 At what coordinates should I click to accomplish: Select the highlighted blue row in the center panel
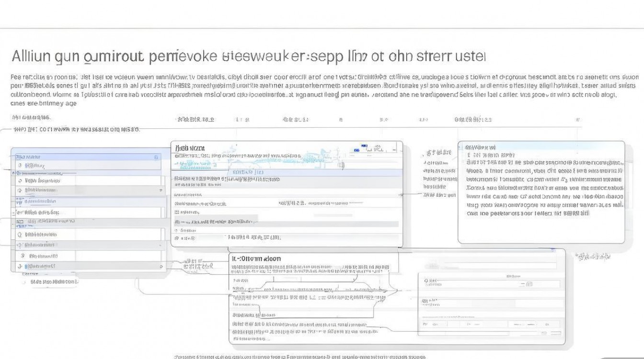click(x=287, y=172)
